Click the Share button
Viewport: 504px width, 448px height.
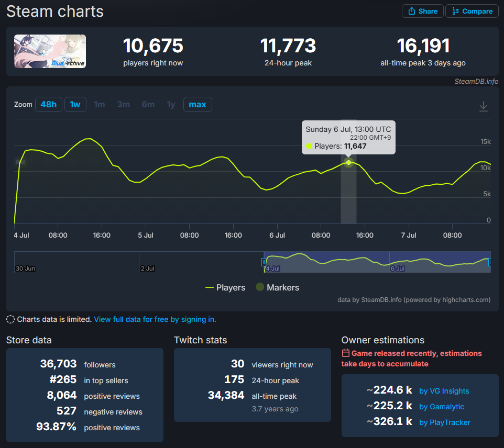pos(422,11)
